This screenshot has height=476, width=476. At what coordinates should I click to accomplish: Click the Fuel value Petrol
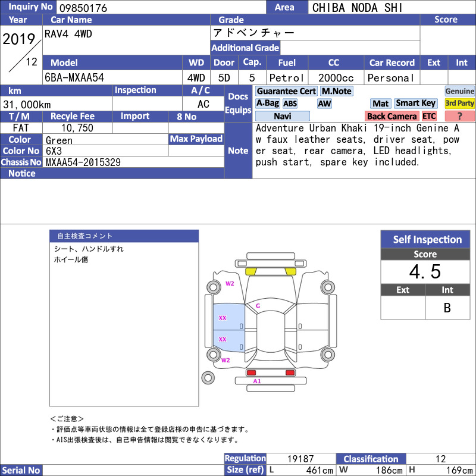pyautogui.click(x=287, y=78)
